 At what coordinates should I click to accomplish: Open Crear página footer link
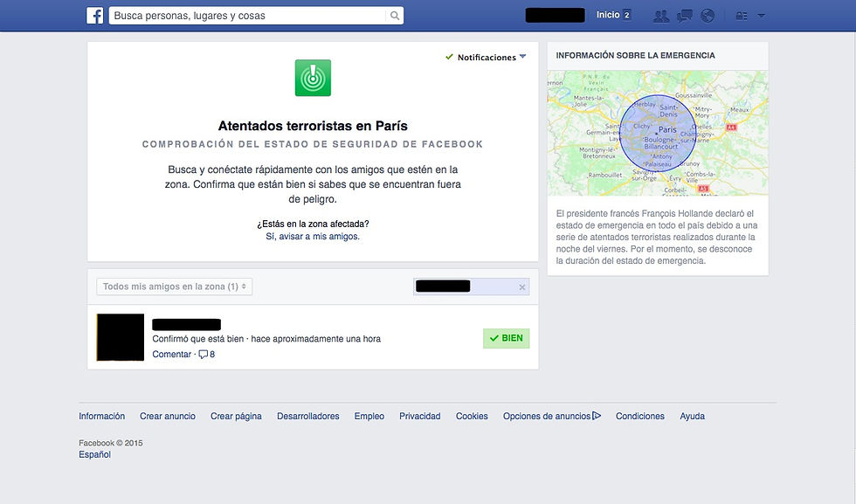tap(236, 416)
